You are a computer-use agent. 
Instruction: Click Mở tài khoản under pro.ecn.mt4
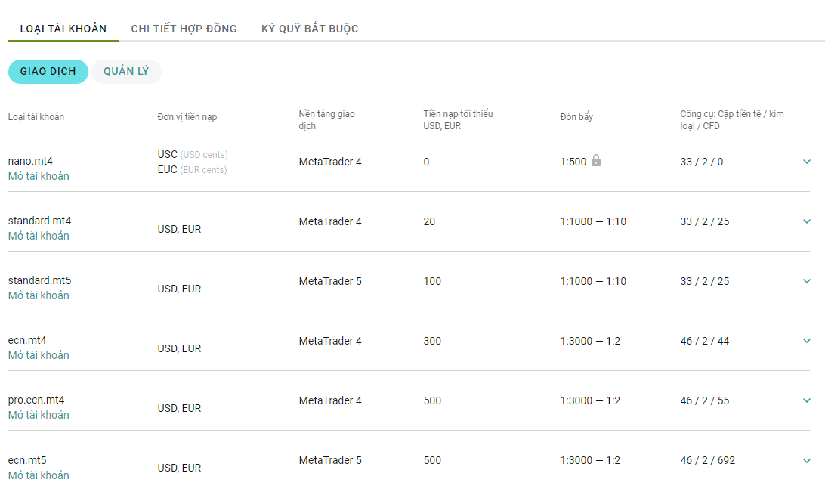[x=39, y=415]
